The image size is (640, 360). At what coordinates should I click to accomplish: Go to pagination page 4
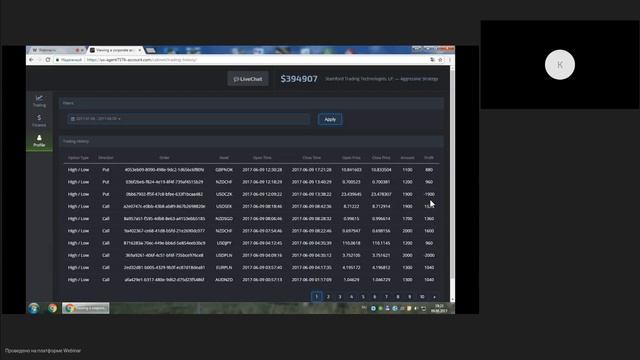(x=351, y=297)
